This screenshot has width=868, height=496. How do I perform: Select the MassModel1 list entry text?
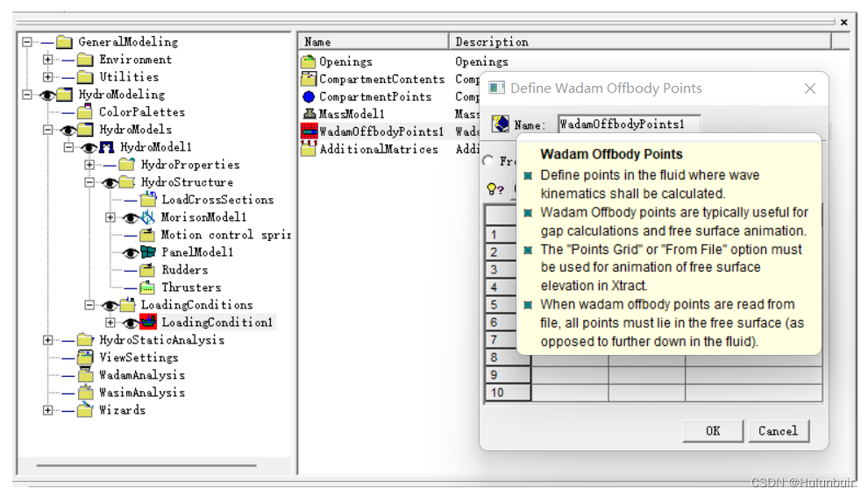coord(352,114)
